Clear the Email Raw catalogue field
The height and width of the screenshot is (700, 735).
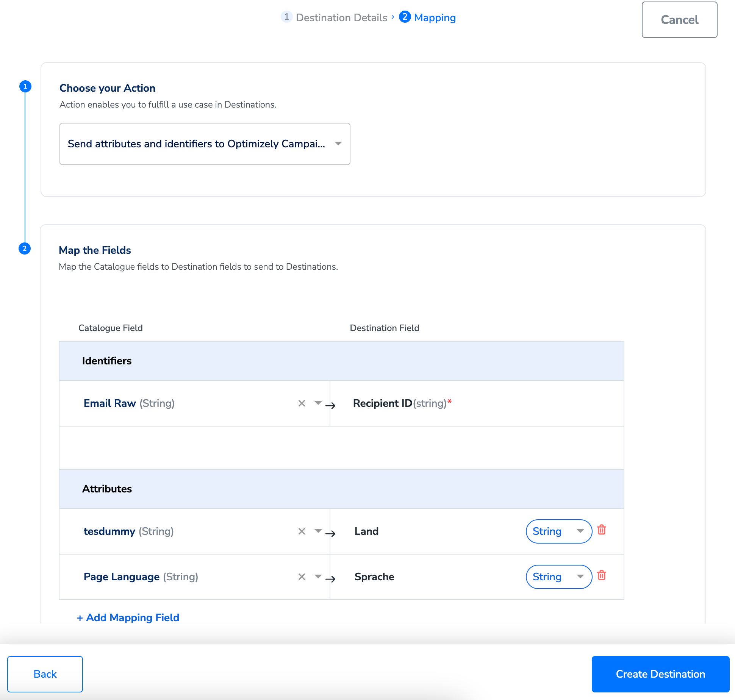pos(302,403)
